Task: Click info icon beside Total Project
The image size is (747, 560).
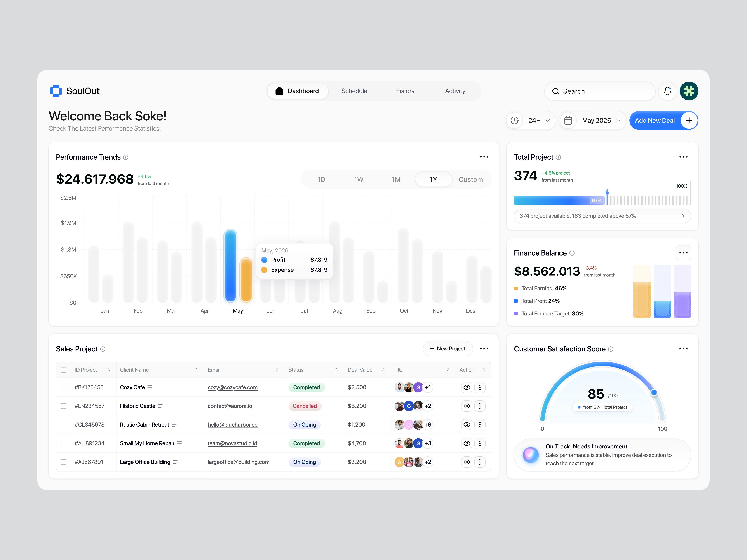Action: pos(558,157)
